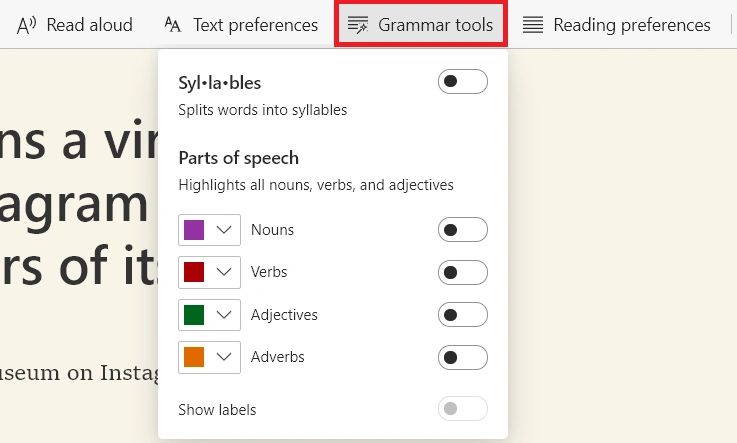Enable Adjectives highlighting switch
Viewport: 737px width, 443px height.
pos(462,315)
